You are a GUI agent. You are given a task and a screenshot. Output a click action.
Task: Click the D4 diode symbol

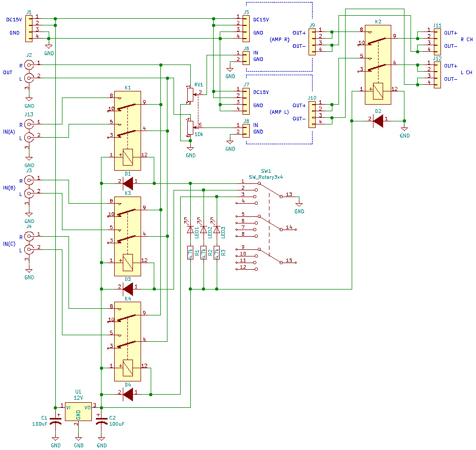(127, 394)
